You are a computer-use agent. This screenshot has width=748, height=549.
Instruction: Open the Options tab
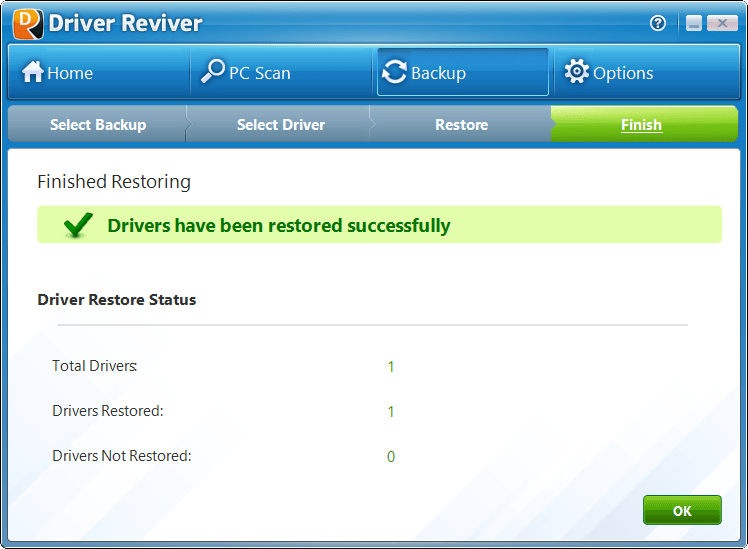point(646,72)
